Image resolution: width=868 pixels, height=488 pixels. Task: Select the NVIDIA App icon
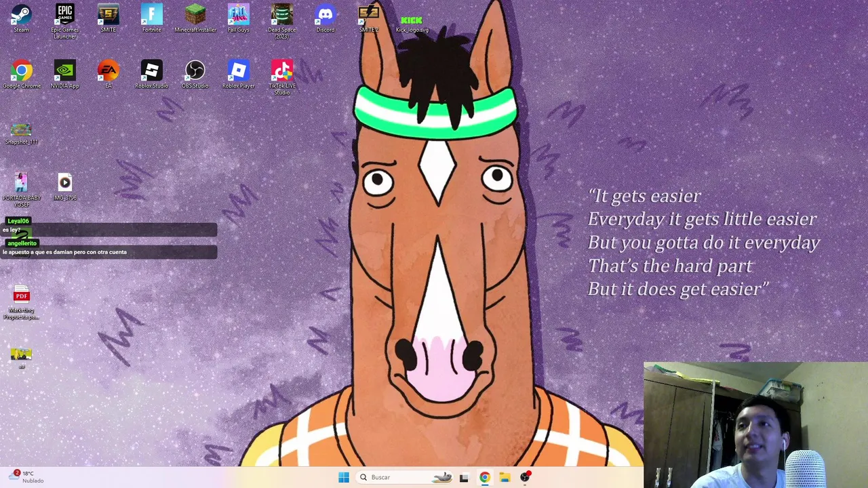tap(64, 75)
